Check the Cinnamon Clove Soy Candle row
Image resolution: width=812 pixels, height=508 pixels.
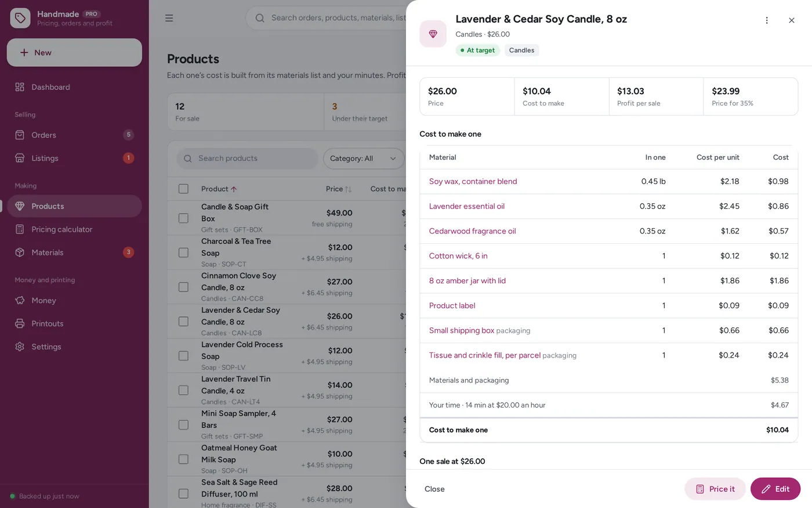(183, 287)
